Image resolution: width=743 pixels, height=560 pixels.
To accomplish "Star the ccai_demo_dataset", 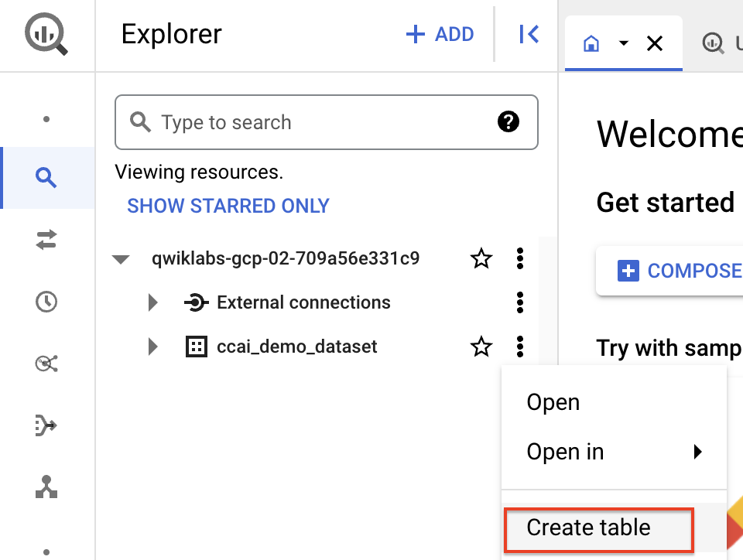I will [481, 347].
